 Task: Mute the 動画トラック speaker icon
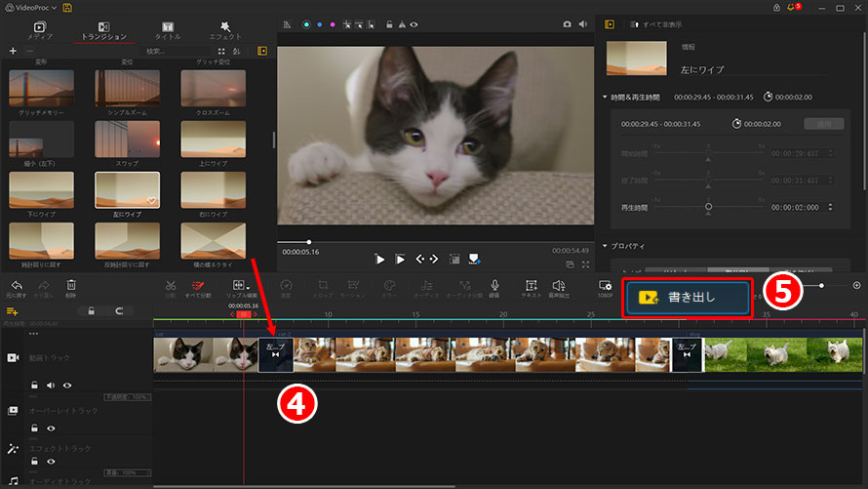point(51,386)
